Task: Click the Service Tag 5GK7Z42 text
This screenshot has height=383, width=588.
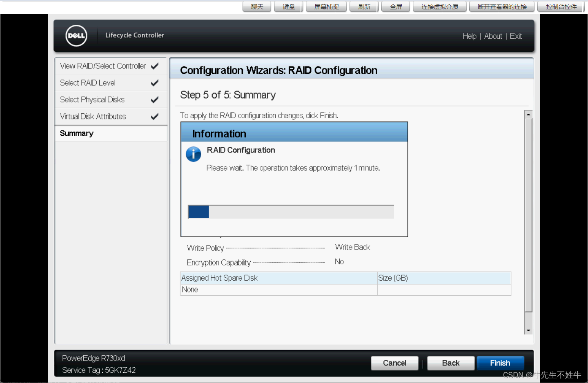Action: click(99, 370)
